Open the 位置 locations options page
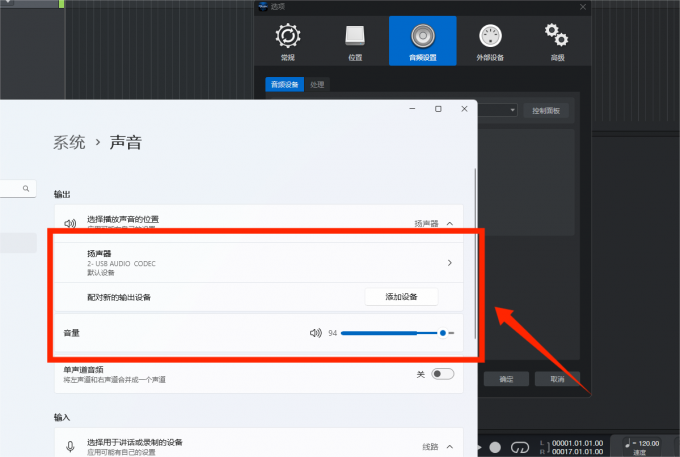 coord(355,41)
